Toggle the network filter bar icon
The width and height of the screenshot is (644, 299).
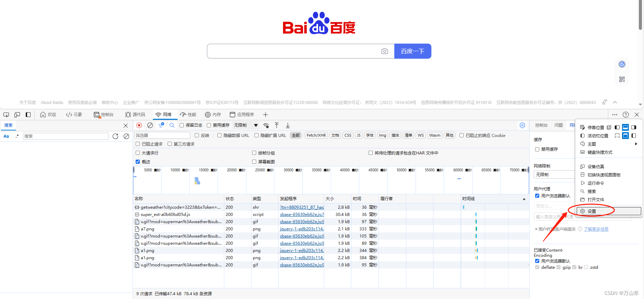pos(161,125)
